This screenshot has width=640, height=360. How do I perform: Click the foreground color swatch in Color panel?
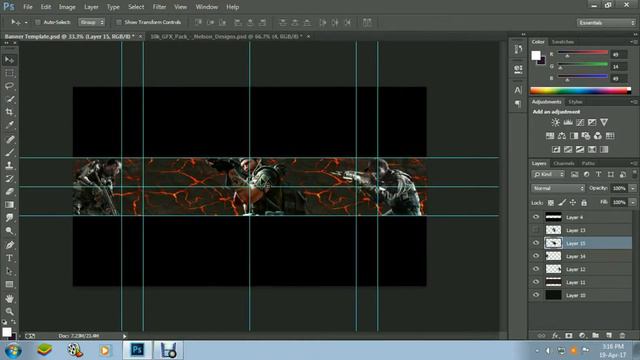pyautogui.click(x=536, y=56)
